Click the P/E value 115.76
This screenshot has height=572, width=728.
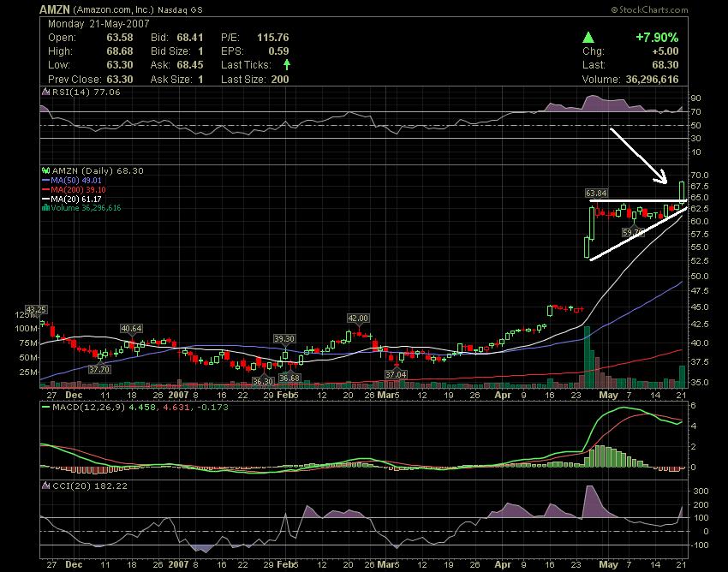pos(273,37)
